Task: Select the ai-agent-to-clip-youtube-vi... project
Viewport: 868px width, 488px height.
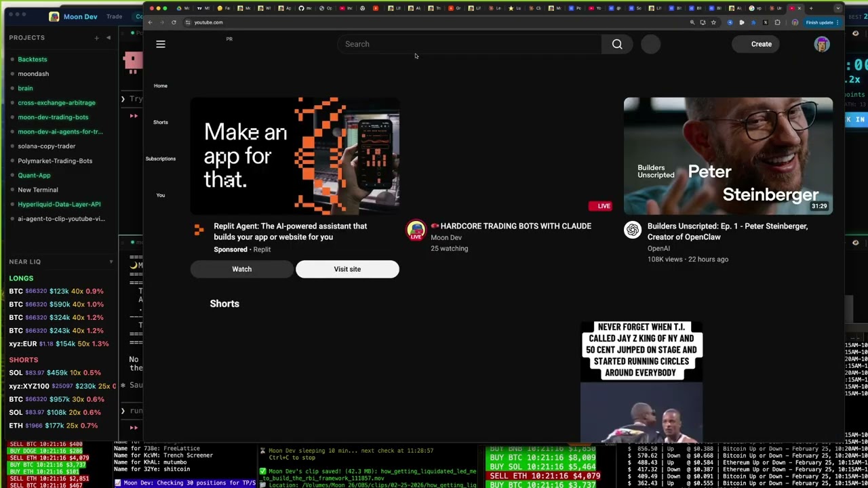Action: (61, 219)
